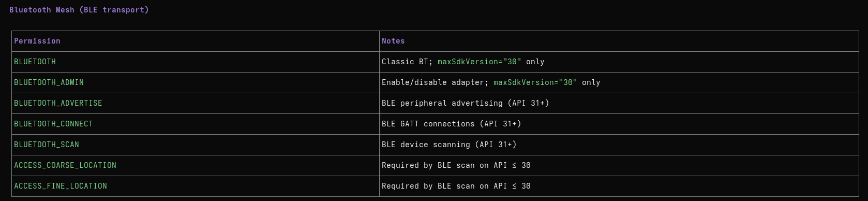
Task: Click the note beside ACCESS_COARSE_LOCATION
Action: coord(456,165)
